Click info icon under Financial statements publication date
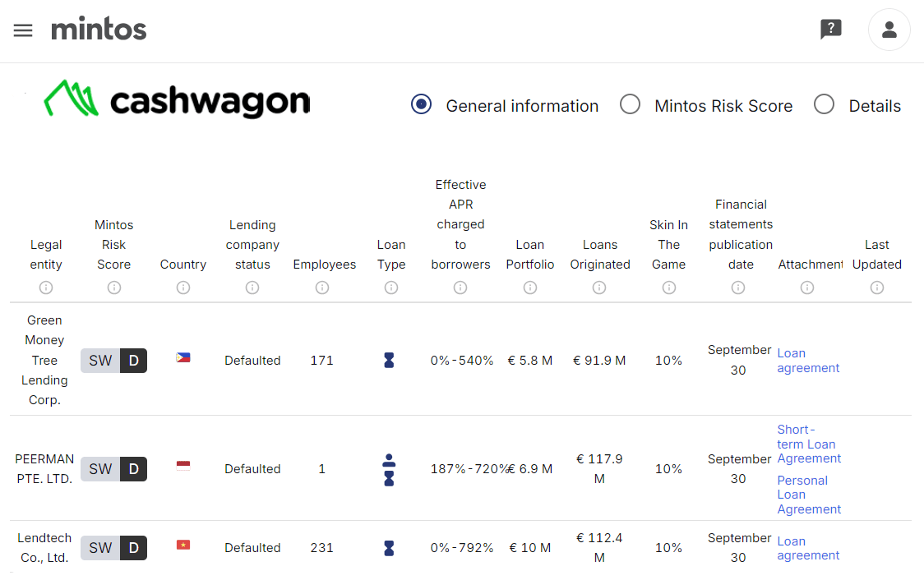The image size is (924, 580). [737, 288]
